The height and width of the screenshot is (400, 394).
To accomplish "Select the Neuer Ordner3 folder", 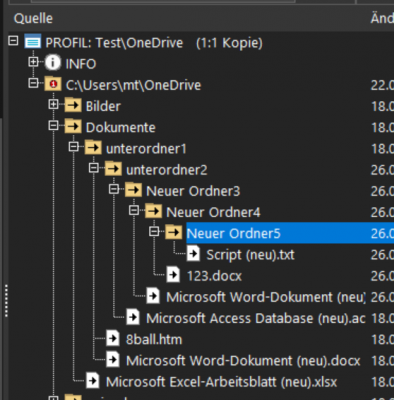I will pos(193,191).
